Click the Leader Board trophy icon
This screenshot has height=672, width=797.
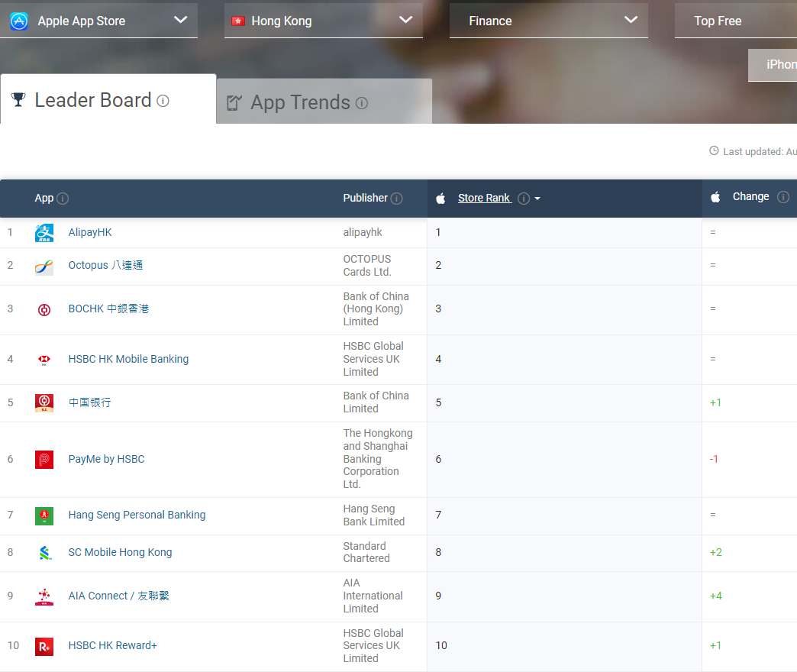[x=18, y=99]
